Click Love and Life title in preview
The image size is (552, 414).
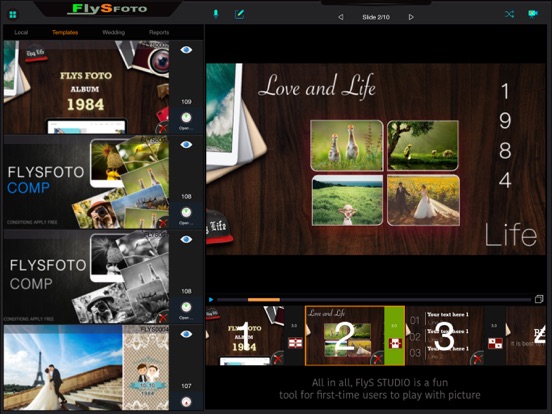[x=317, y=86]
